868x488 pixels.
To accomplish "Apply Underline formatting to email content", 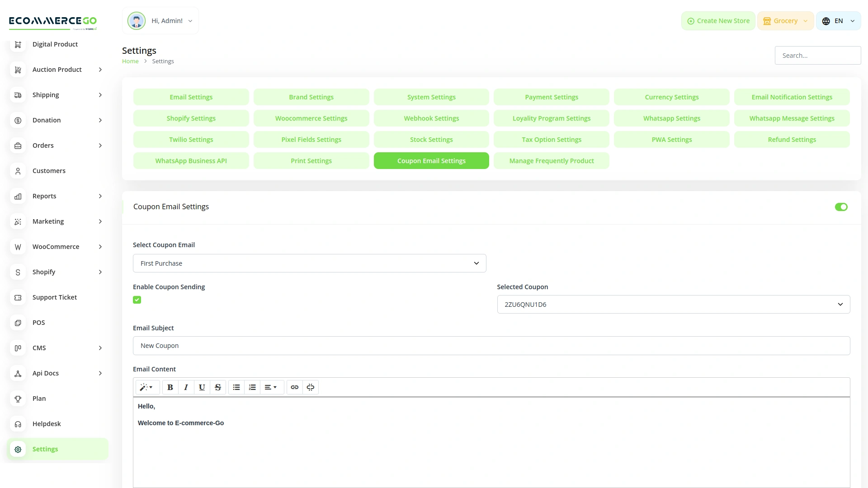I will click(202, 387).
